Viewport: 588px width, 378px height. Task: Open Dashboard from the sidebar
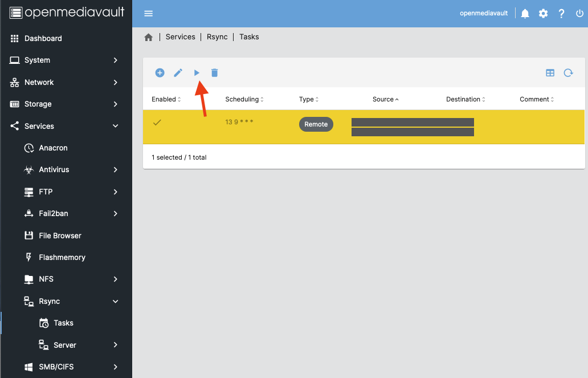point(43,39)
